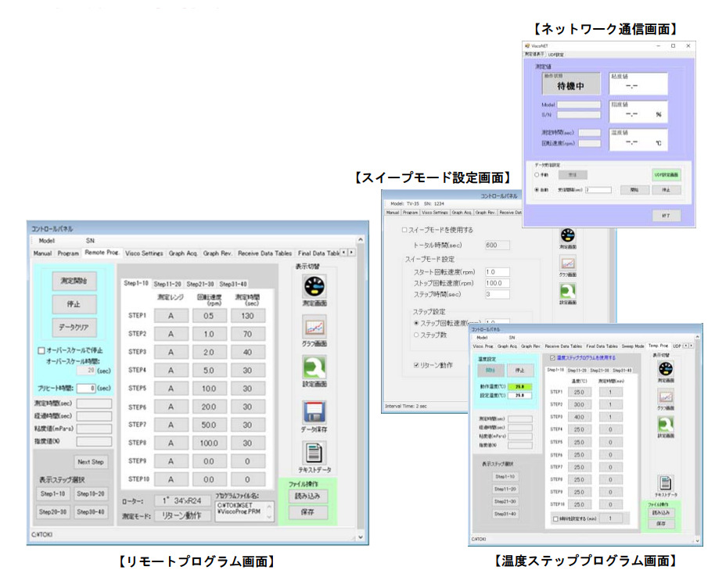Click the gauge icon on temperature step screen

pos(665,370)
